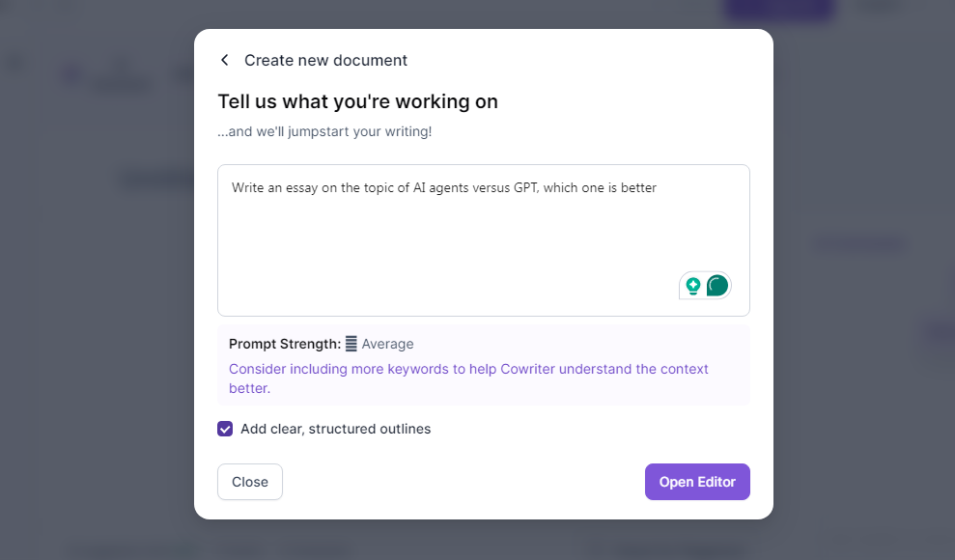Click the 'Tell us what you're working on' heading
955x560 pixels.
click(358, 101)
